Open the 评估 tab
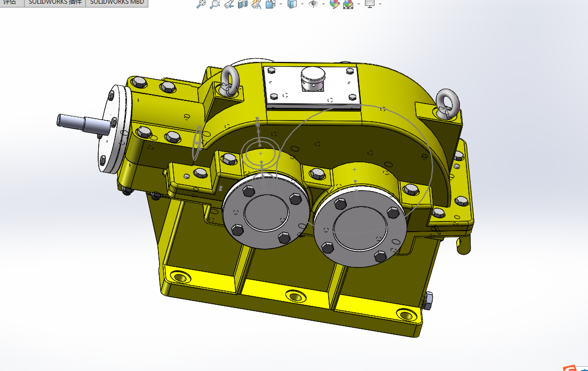This screenshot has height=371, width=588. click(12, 3)
